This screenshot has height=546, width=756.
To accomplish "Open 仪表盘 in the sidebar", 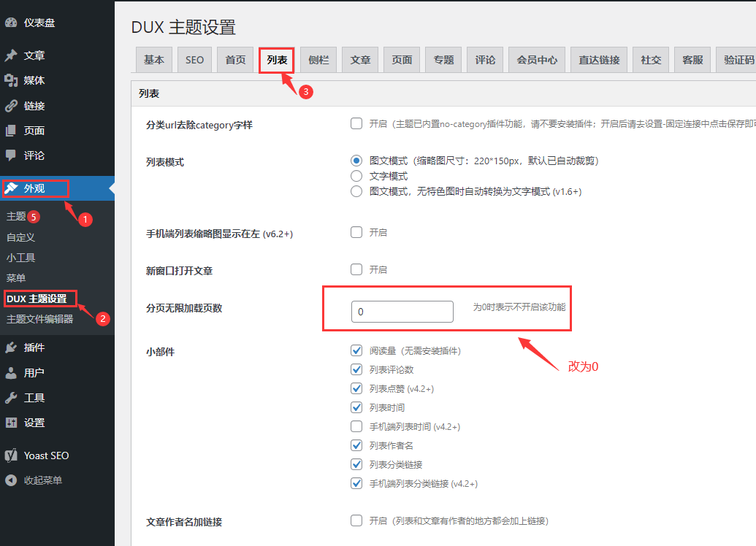I will (58, 22).
